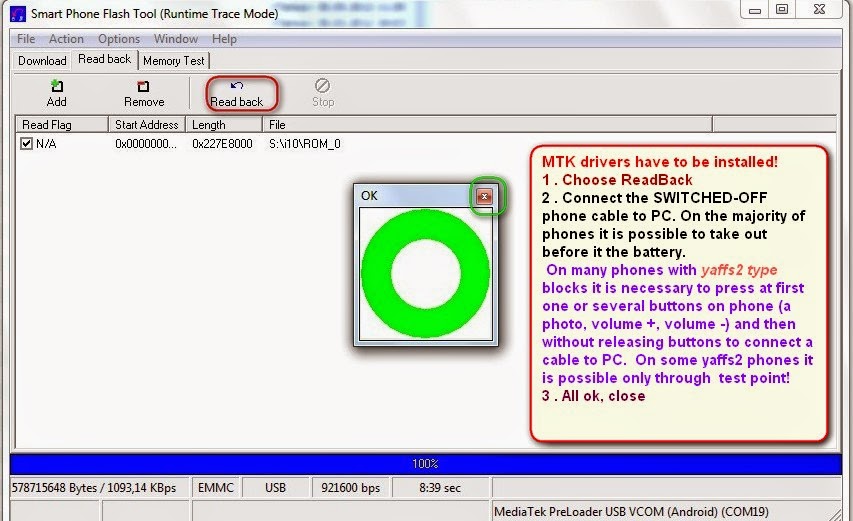853x521 pixels.
Task: Open the Action menu
Action: coord(66,39)
